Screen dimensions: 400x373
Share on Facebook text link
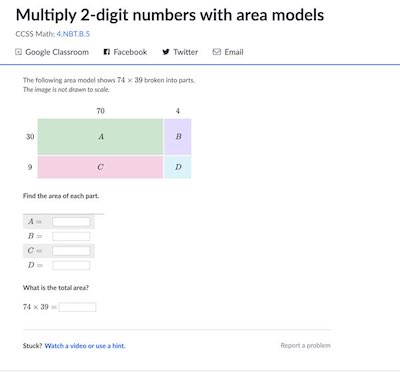point(130,52)
